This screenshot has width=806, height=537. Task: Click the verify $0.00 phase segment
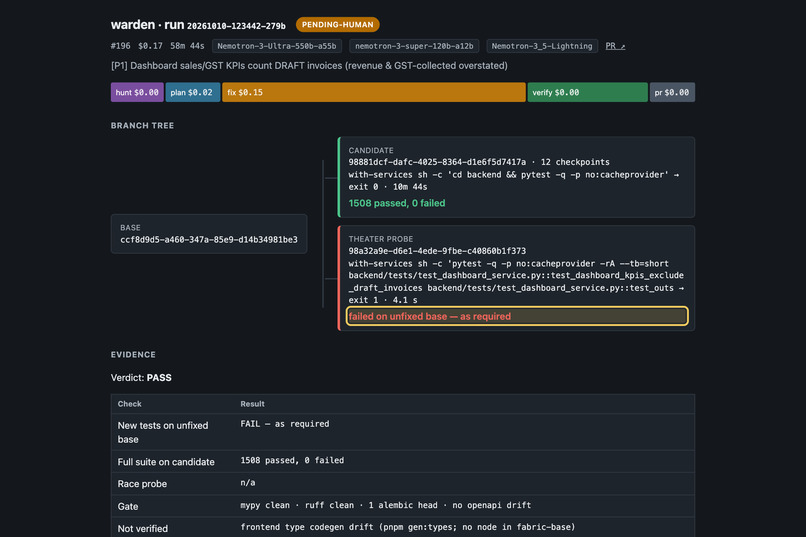coord(588,92)
